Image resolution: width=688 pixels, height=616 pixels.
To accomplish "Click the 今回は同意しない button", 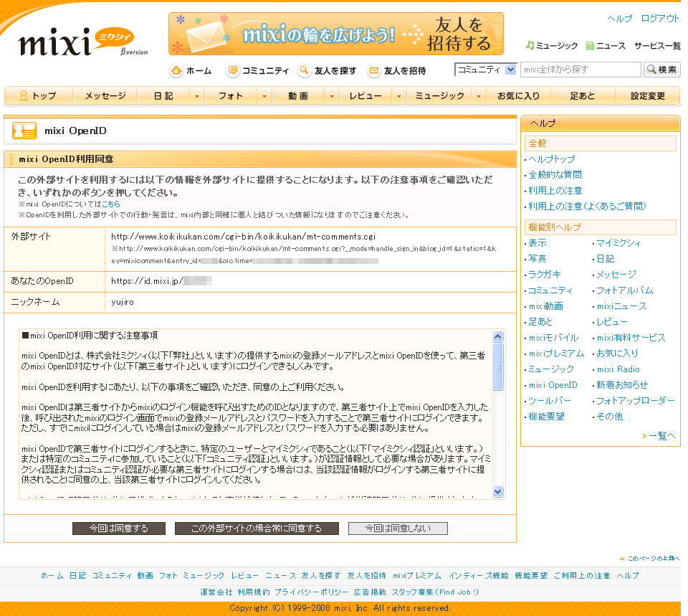I will pos(398,529).
